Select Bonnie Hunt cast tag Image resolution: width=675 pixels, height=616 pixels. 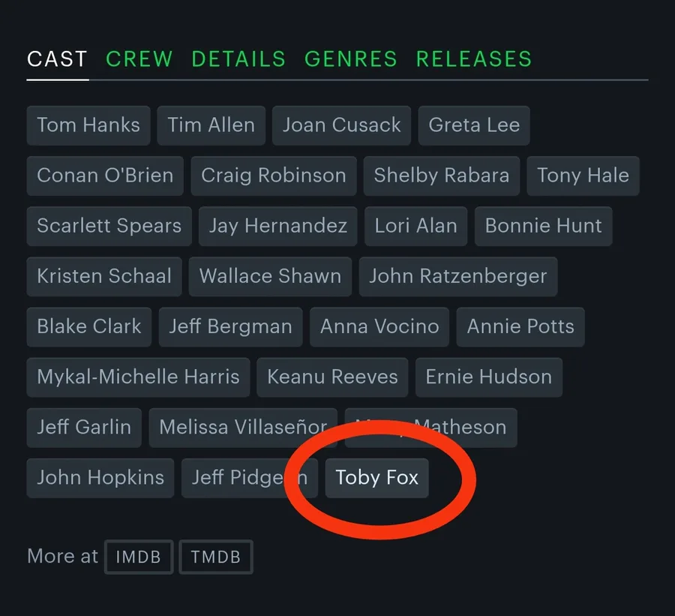click(543, 226)
